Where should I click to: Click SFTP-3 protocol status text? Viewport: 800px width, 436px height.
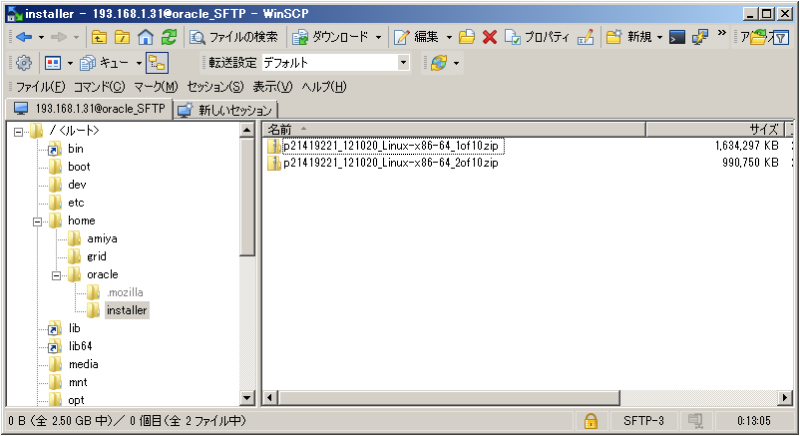click(643, 421)
